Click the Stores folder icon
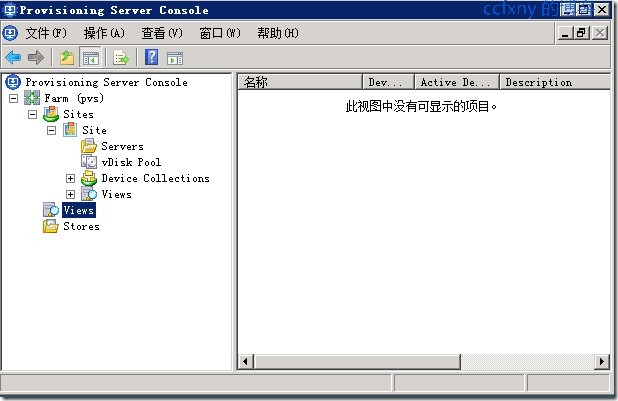The height and width of the screenshot is (401, 618). point(51,226)
